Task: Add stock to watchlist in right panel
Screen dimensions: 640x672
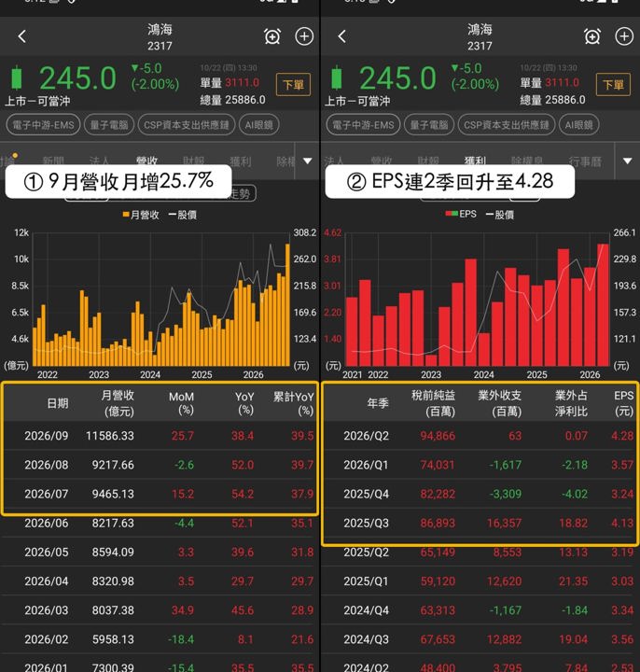Action: 624,36
